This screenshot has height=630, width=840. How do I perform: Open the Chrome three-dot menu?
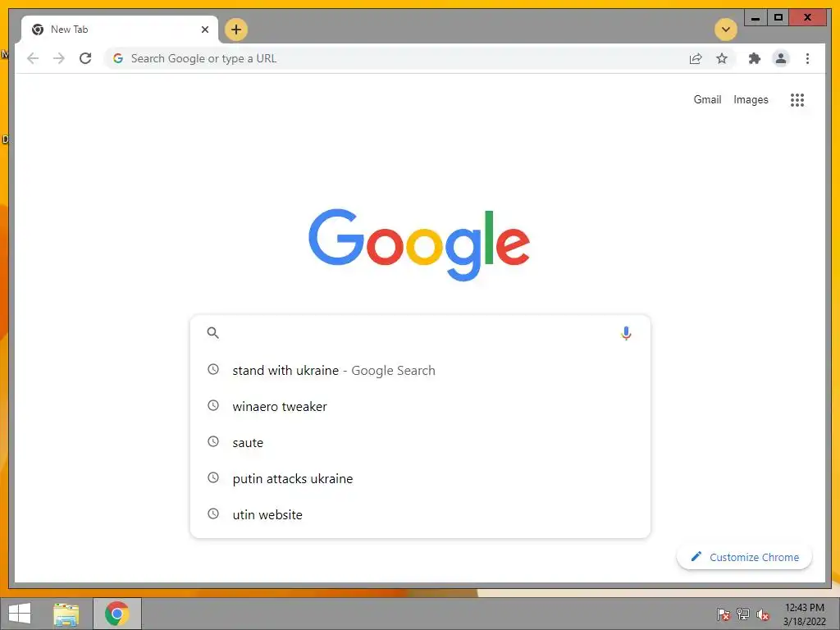tap(807, 58)
